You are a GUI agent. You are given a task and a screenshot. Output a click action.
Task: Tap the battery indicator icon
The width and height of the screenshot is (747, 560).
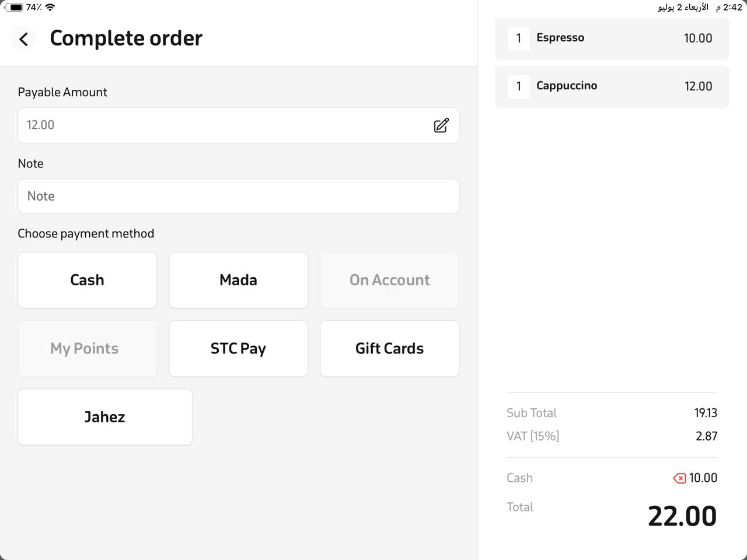(x=15, y=7)
